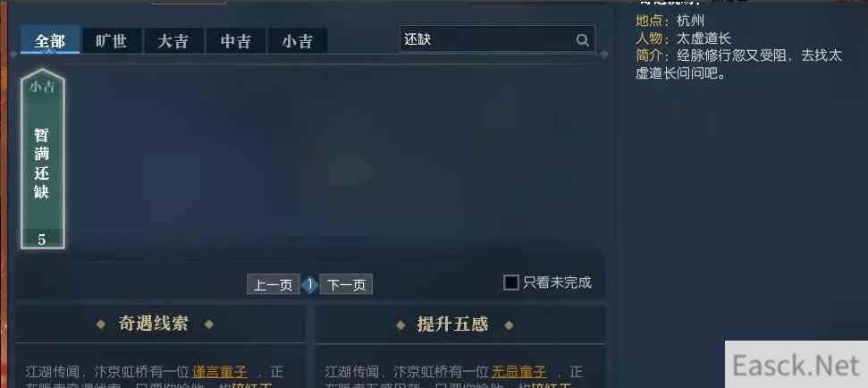Click the Easck.Net watermark logo
Screen dimensions: 868x388
pyautogui.click(x=797, y=366)
